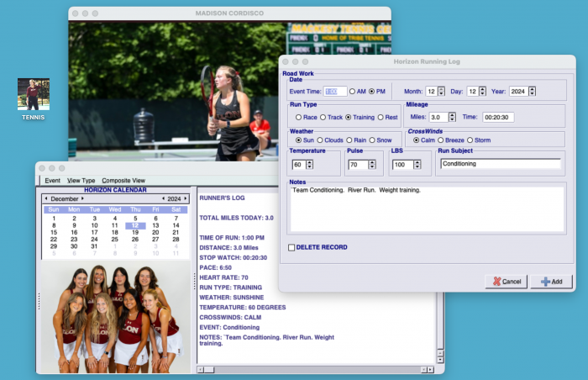
Task: Advance calendar to next year
Action: (186, 198)
